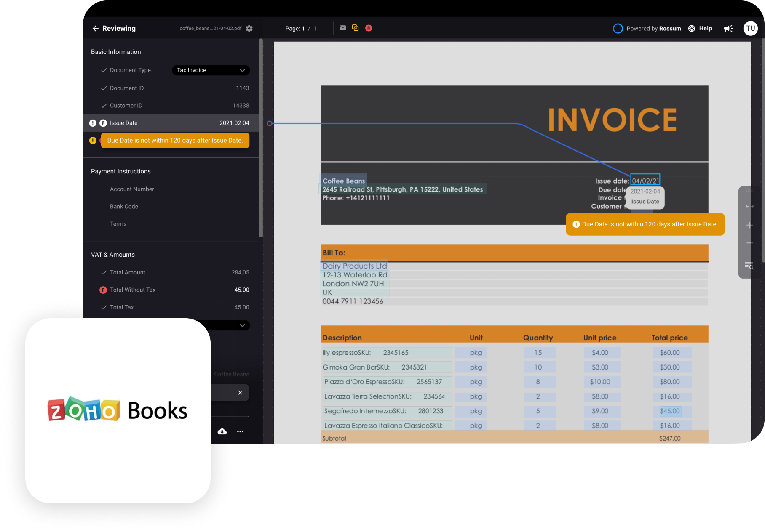765x532 pixels.
Task: Click highlighted $45.00 total price cell
Action: coord(670,411)
